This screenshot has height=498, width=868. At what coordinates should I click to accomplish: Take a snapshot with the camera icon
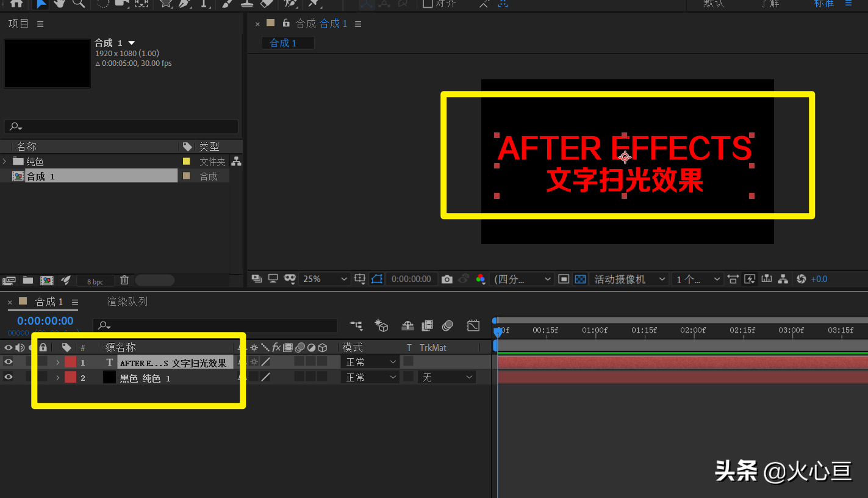pyautogui.click(x=447, y=279)
